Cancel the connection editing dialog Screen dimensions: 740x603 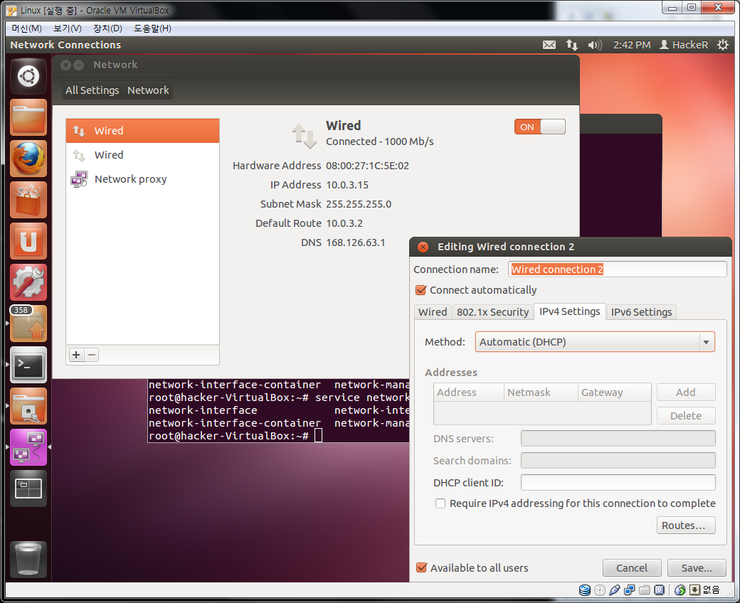[x=631, y=568]
